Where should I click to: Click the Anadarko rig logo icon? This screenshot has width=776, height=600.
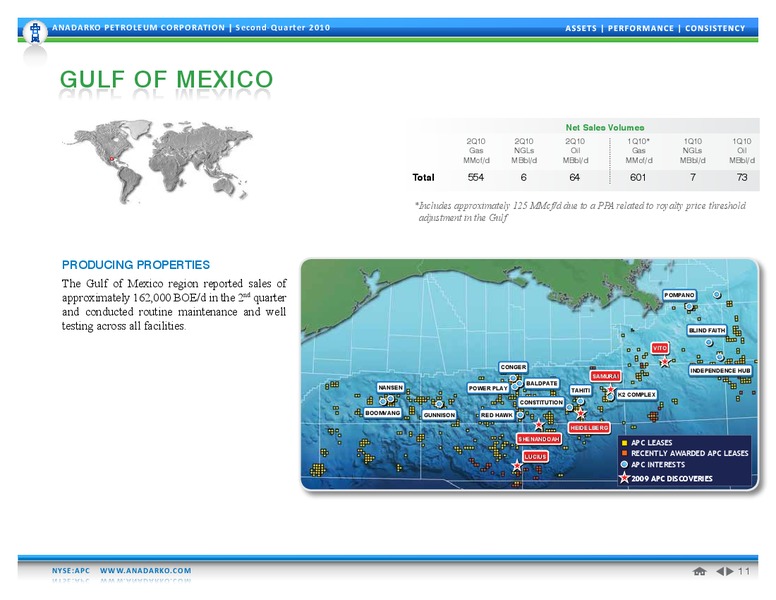coord(35,32)
